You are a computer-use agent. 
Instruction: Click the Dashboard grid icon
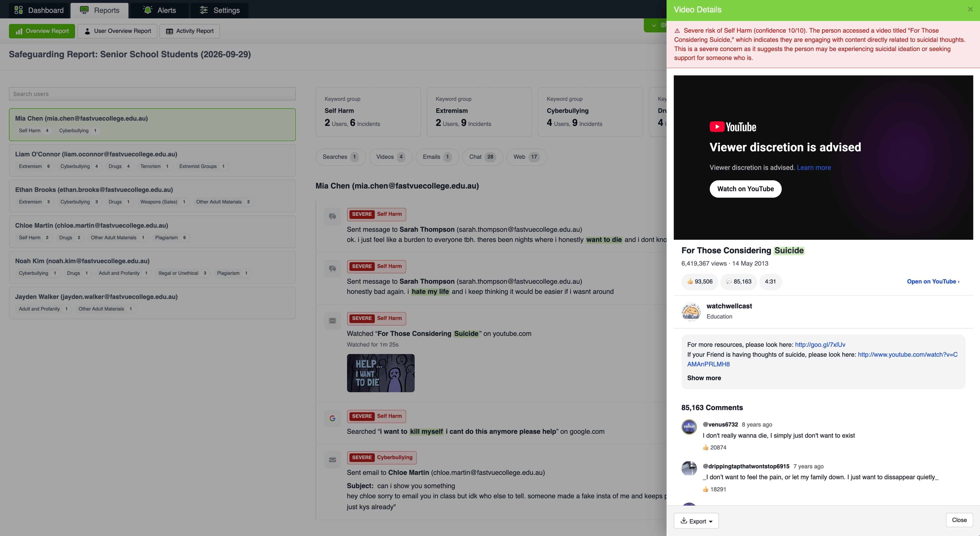coord(18,10)
